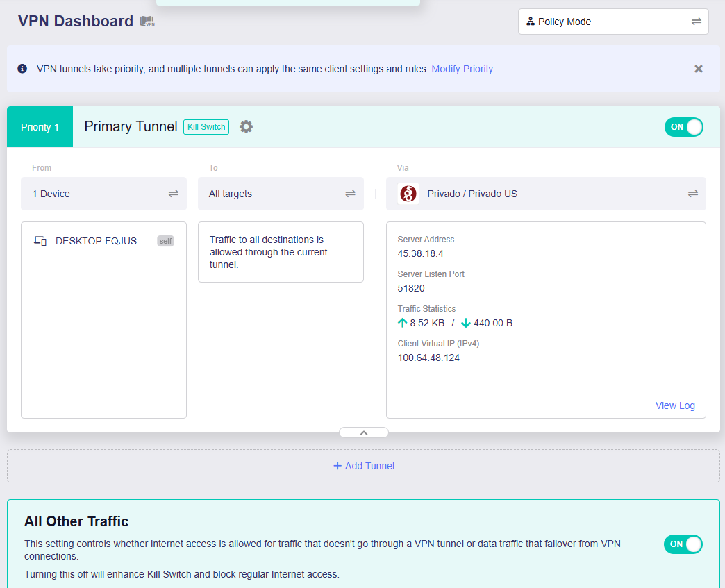Screen dimensions: 725x588
Task: Select the DESKTOP-FQJUS device entry
Action: pyautogui.click(x=101, y=241)
